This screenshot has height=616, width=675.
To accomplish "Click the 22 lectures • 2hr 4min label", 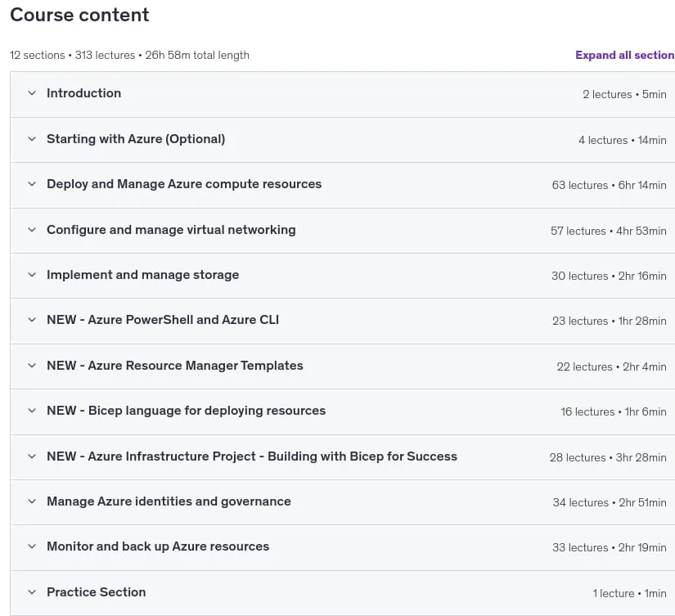I will pyautogui.click(x=611, y=366).
